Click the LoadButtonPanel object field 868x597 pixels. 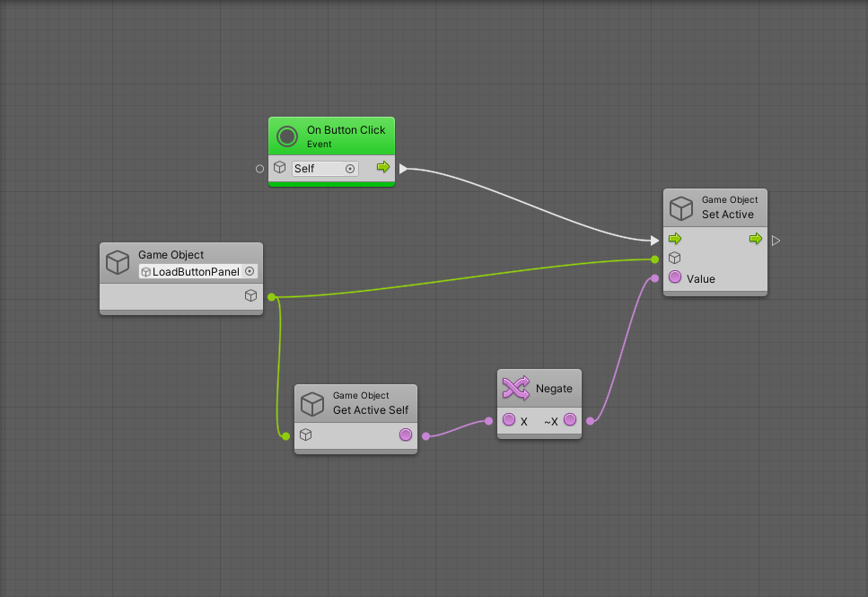(197, 271)
